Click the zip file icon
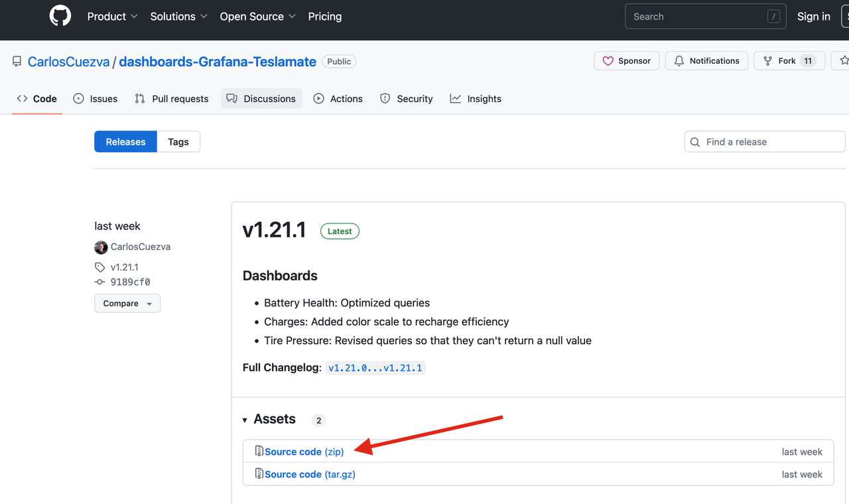The width and height of the screenshot is (849, 504). tap(259, 451)
